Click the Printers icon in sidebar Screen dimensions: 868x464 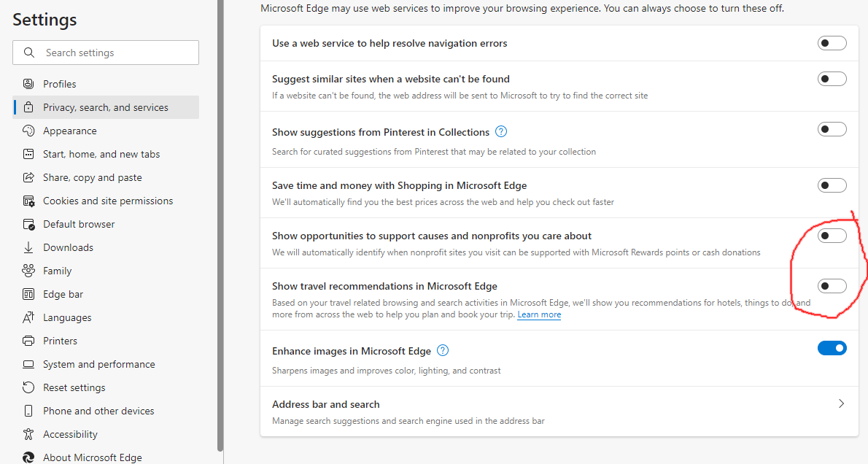(x=28, y=341)
